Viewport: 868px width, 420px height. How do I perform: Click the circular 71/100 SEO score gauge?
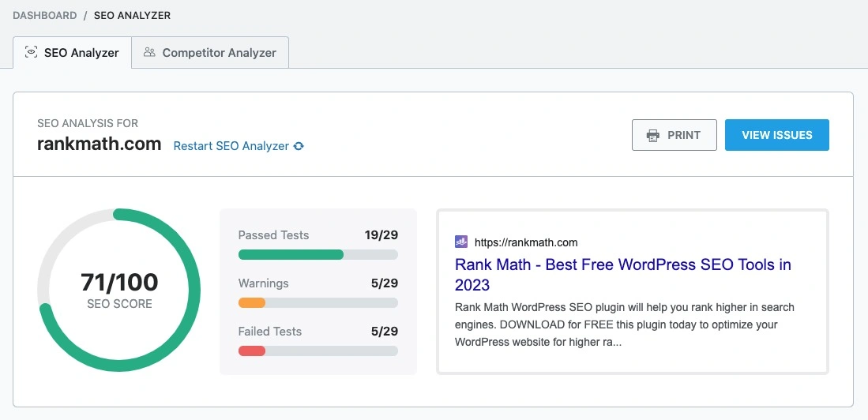[119, 290]
